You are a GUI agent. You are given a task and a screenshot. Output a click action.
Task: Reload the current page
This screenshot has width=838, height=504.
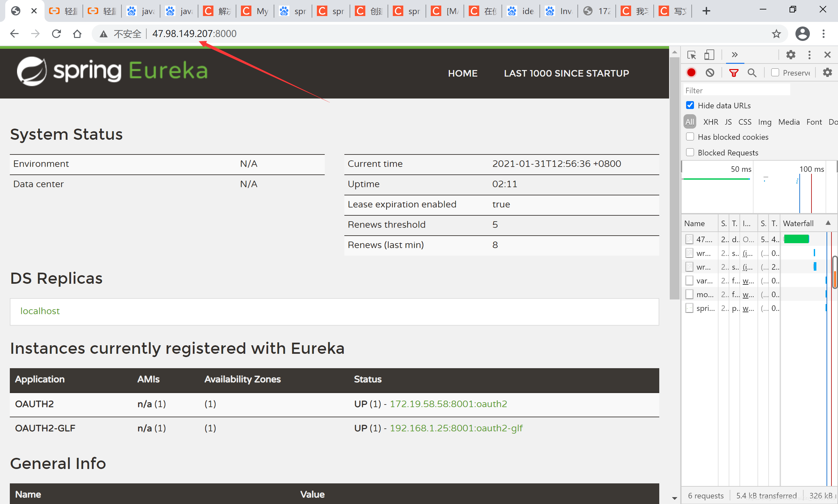[x=56, y=34]
